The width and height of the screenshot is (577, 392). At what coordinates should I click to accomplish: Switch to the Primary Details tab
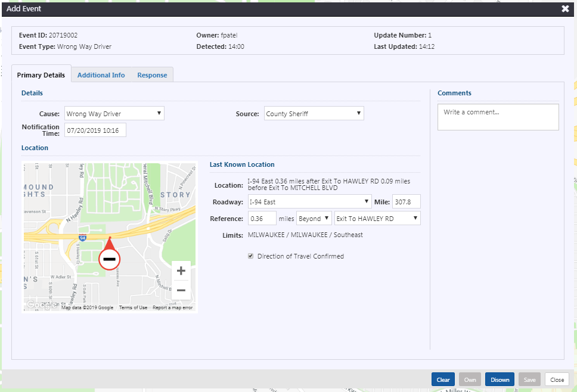pyautogui.click(x=41, y=75)
